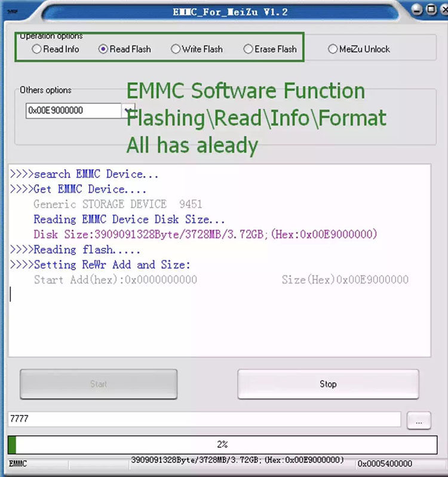The height and width of the screenshot is (477, 448).
Task: Open the 0x00E9000000 size dropdown
Action: 128,110
